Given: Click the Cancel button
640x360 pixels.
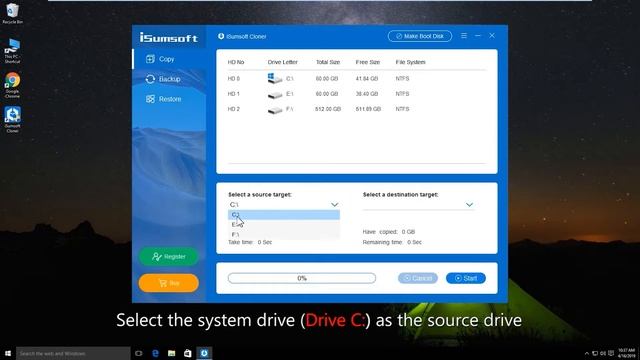Looking at the screenshot, I should click(418, 278).
